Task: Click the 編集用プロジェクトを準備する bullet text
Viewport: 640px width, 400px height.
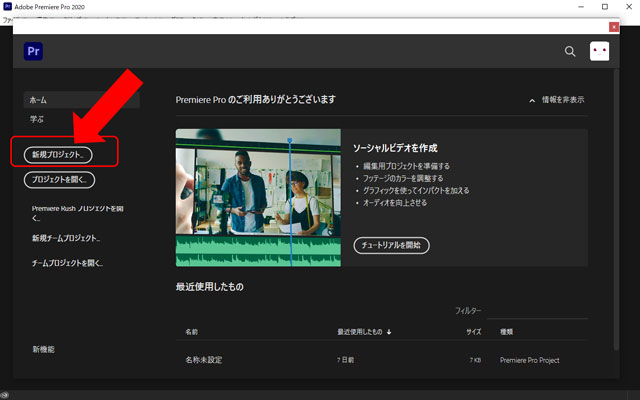Action: coord(406,166)
